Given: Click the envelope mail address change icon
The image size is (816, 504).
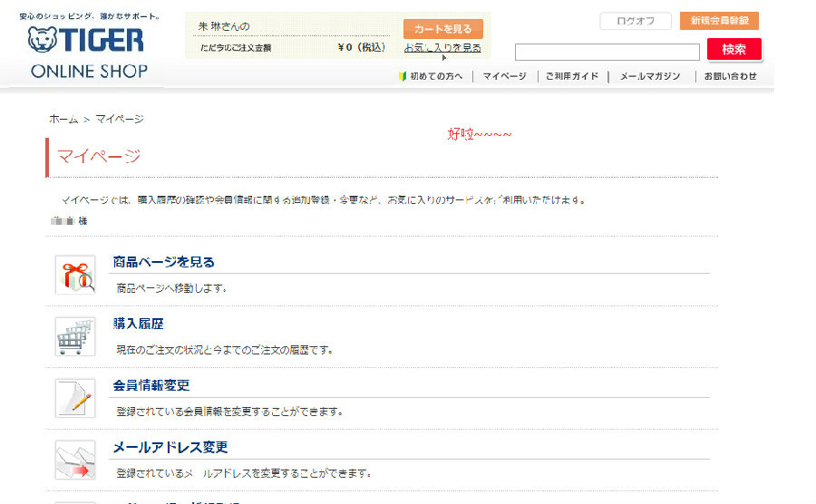Looking at the screenshot, I should click(74, 460).
